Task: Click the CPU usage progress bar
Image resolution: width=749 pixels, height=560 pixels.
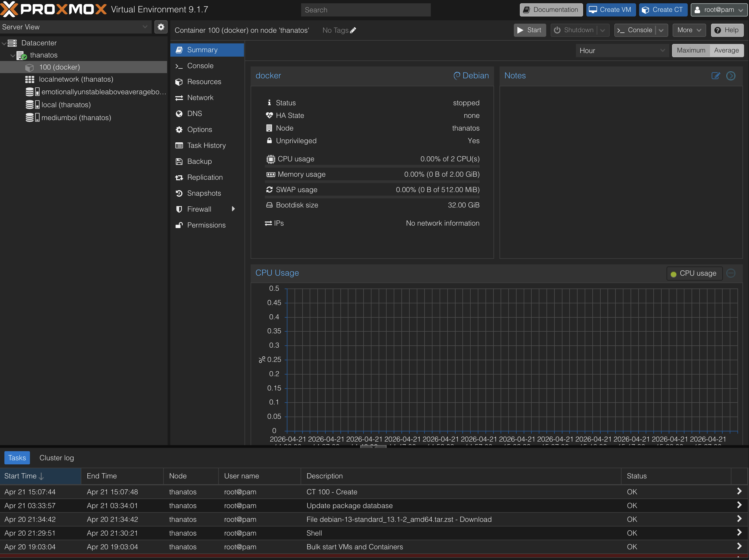Action: pos(372,166)
